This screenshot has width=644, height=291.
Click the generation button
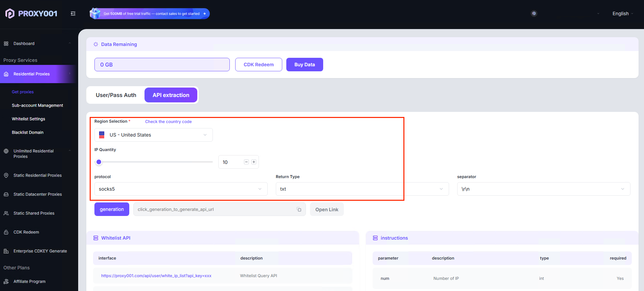pyautogui.click(x=112, y=209)
